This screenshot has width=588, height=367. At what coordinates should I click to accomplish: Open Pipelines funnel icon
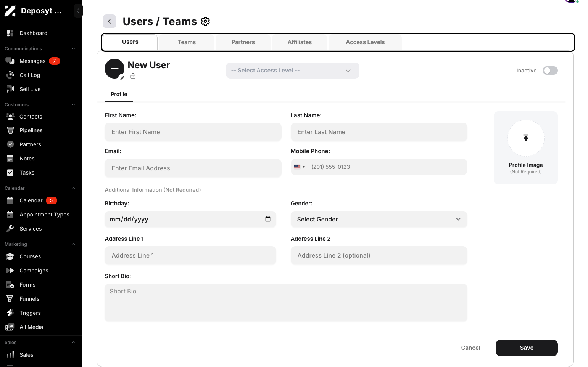10,130
